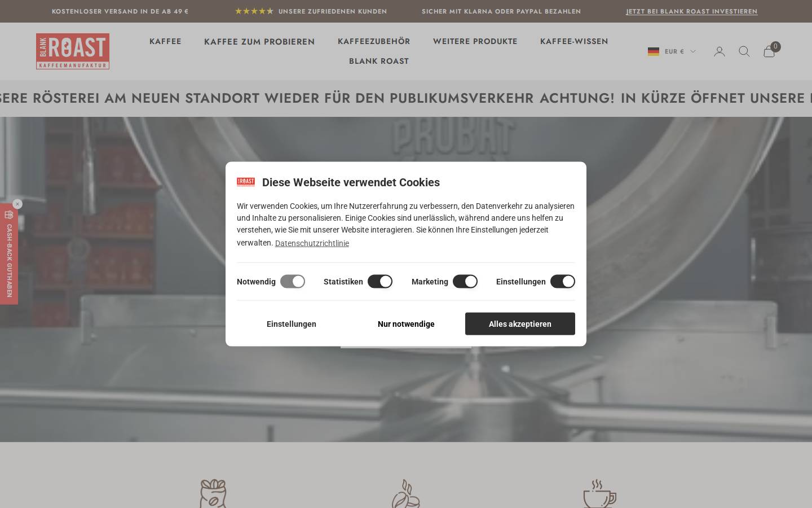Close the Cash-Back Guthaben side tab
812x508 pixels.
17,204
